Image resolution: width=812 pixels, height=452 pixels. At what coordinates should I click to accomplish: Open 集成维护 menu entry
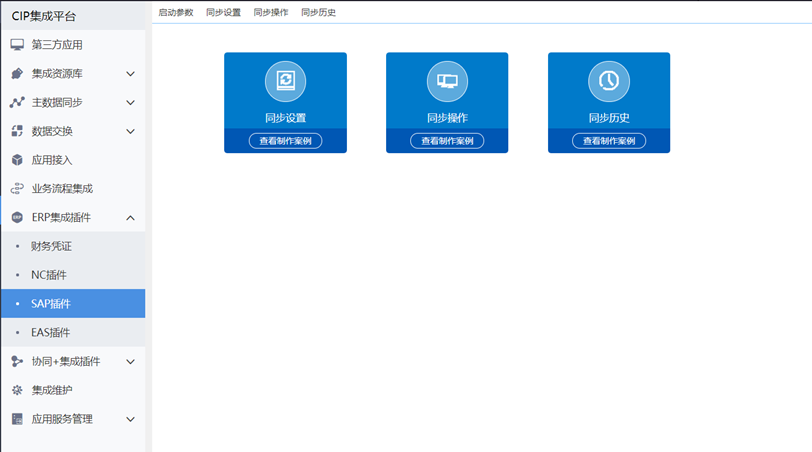[x=73, y=390]
